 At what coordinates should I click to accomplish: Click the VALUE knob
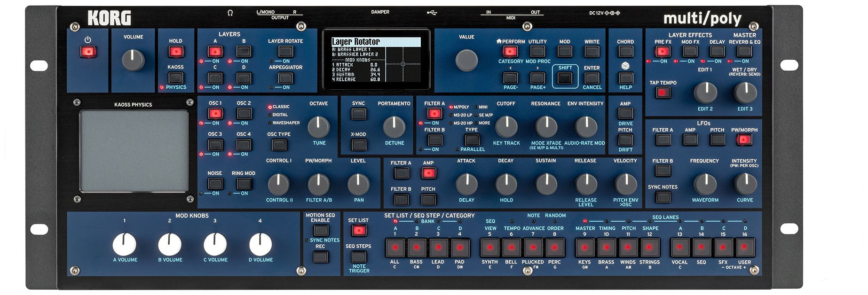(466, 60)
